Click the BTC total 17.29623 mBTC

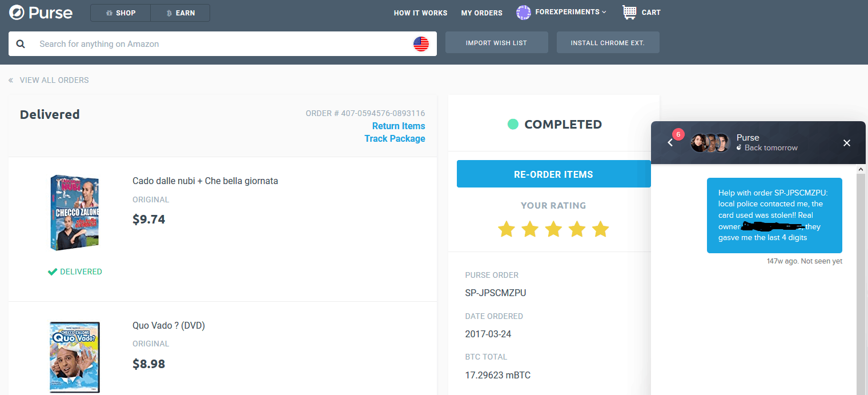click(x=498, y=375)
